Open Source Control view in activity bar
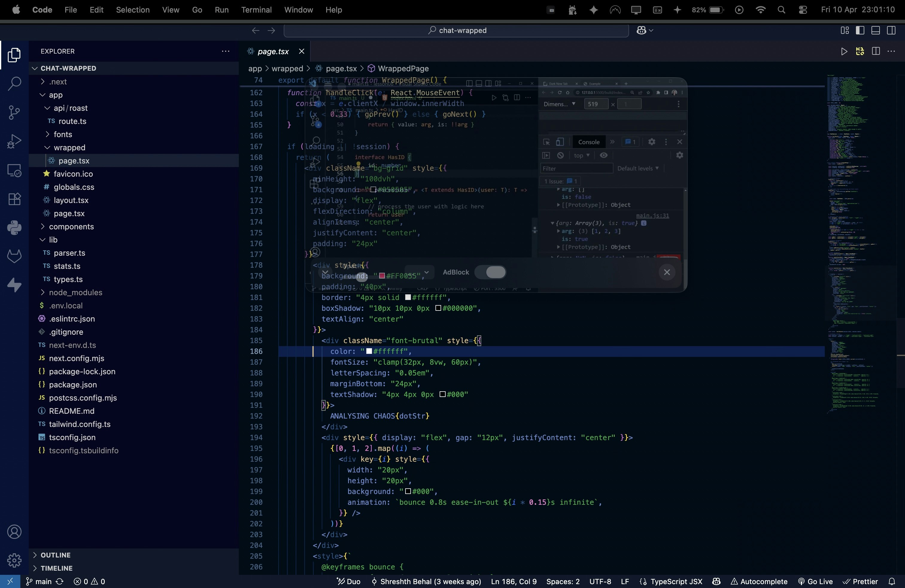The image size is (905, 588). tap(14, 112)
